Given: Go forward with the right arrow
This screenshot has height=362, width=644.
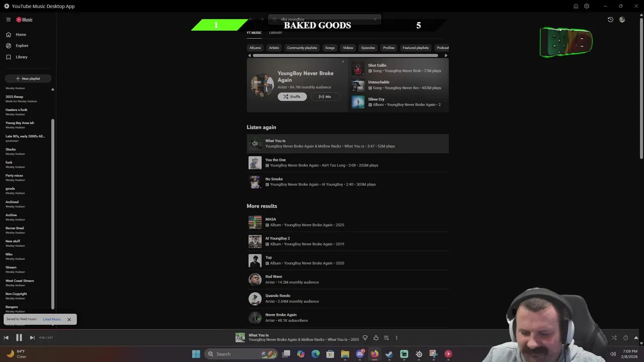Looking at the screenshot, I should (261, 19).
